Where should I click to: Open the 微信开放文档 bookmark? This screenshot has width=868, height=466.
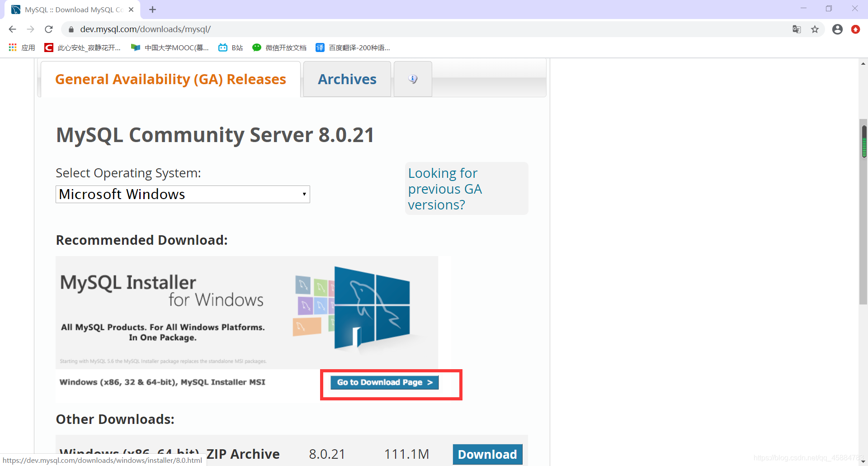pos(279,48)
